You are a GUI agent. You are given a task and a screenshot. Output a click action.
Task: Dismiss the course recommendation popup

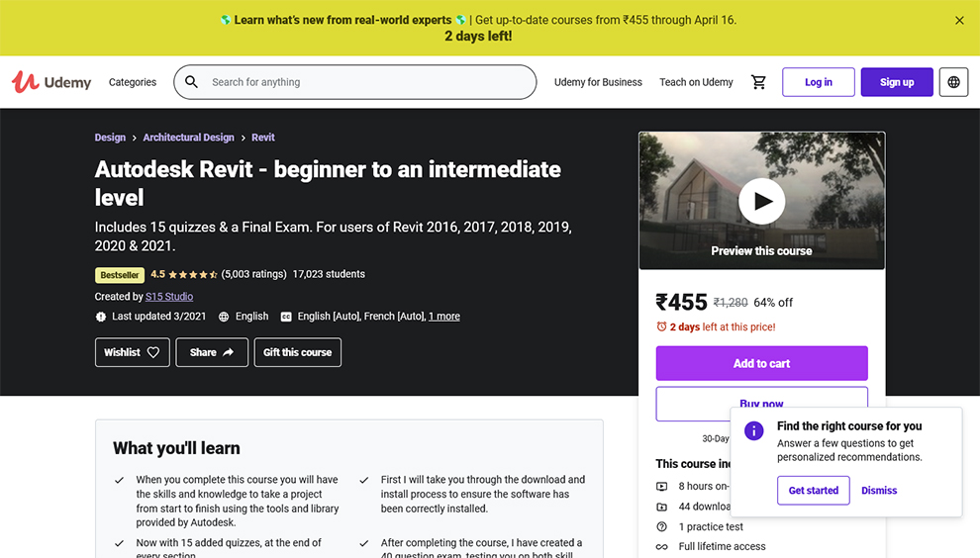point(879,491)
